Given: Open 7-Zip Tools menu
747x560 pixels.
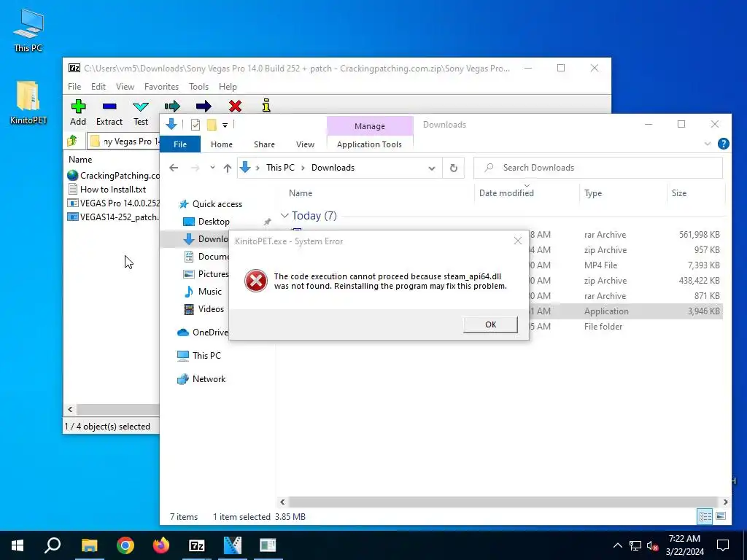Looking at the screenshot, I should pyautogui.click(x=198, y=87).
